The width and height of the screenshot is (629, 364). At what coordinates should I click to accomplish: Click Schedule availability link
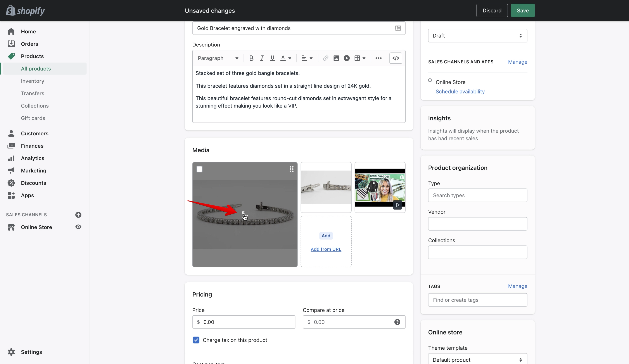point(460,91)
